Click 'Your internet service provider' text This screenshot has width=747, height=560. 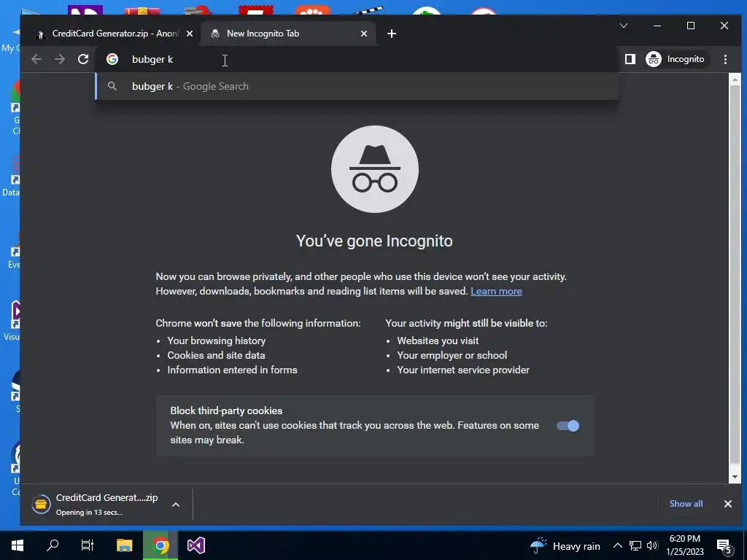click(463, 370)
